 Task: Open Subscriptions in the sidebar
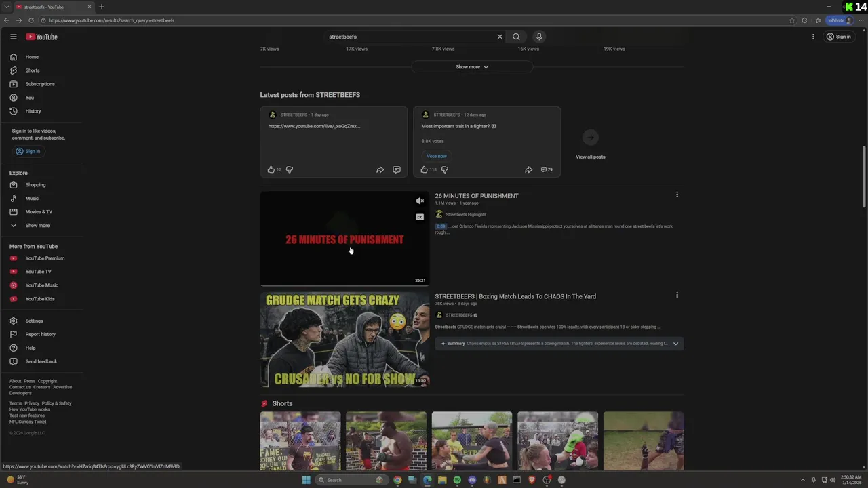[x=41, y=84]
